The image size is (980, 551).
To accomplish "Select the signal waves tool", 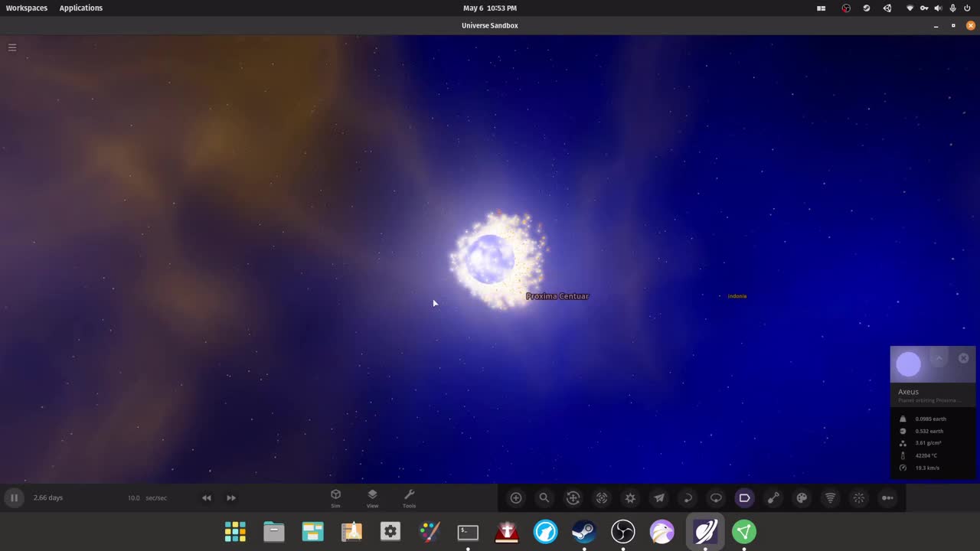I will pyautogui.click(x=830, y=497).
